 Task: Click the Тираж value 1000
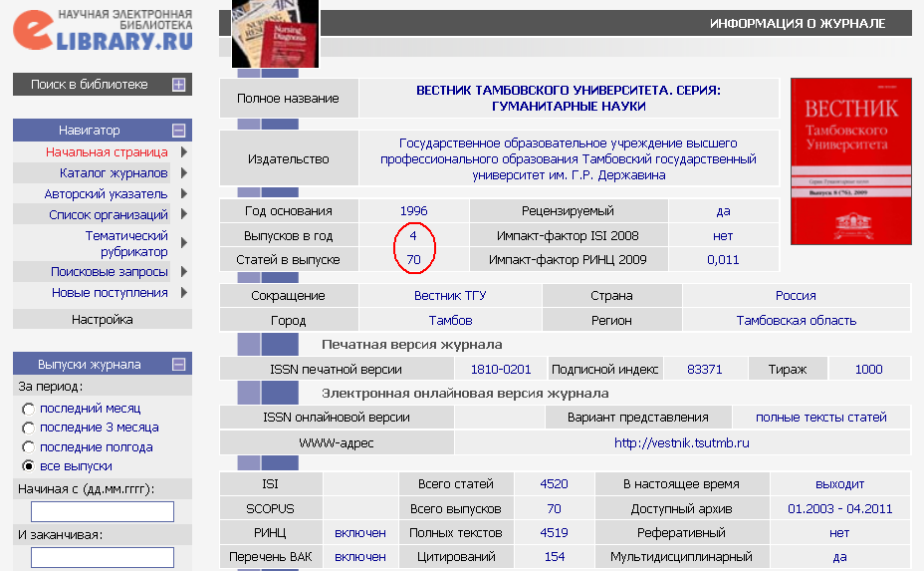[x=868, y=370]
